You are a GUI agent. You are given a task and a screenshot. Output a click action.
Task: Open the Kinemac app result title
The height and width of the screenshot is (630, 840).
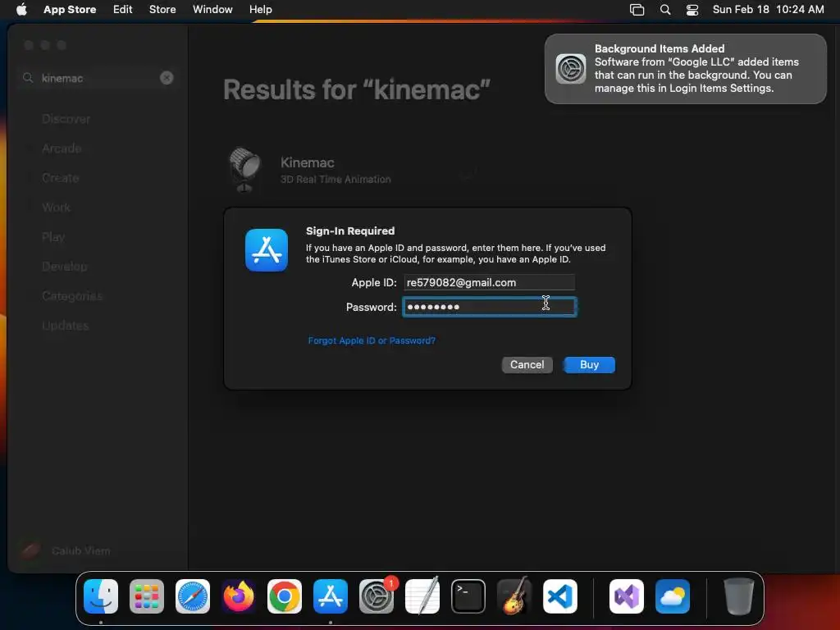click(x=308, y=162)
